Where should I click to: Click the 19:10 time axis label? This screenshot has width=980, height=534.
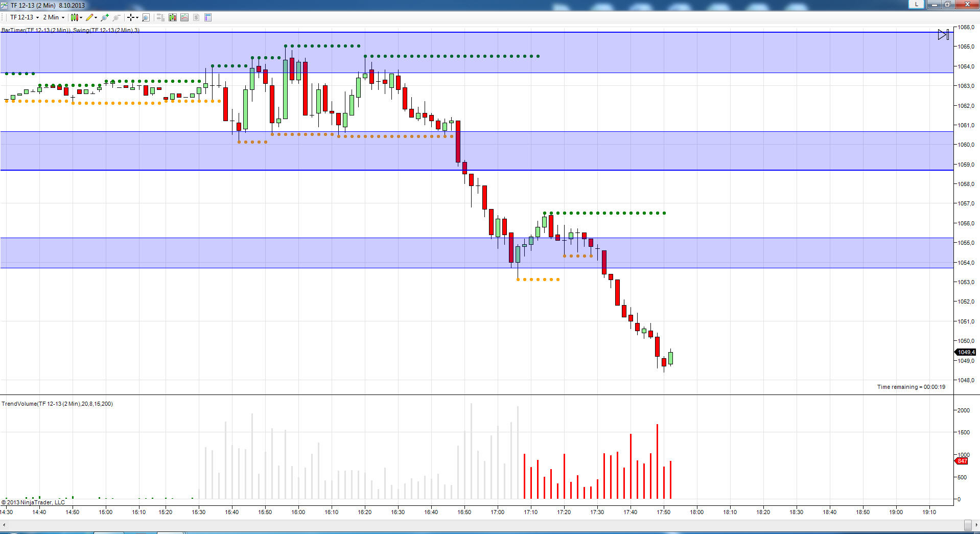(929, 512)
